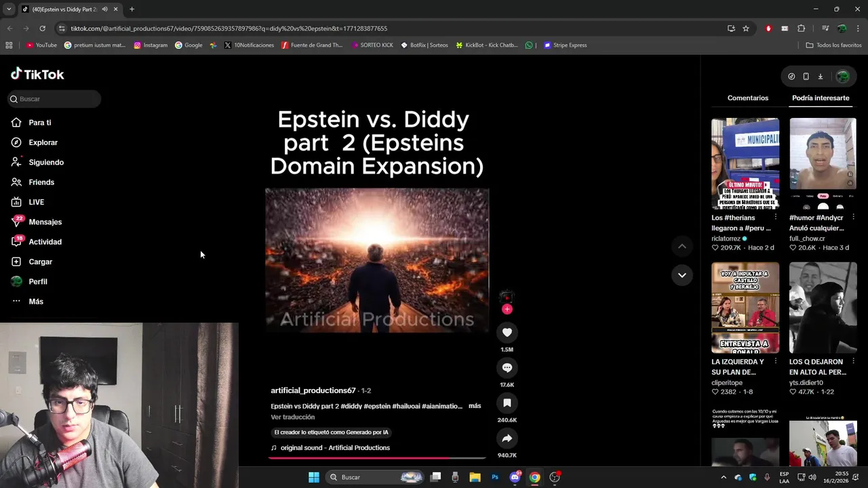Switch to Podría interesarte tab

click(821, 98)
